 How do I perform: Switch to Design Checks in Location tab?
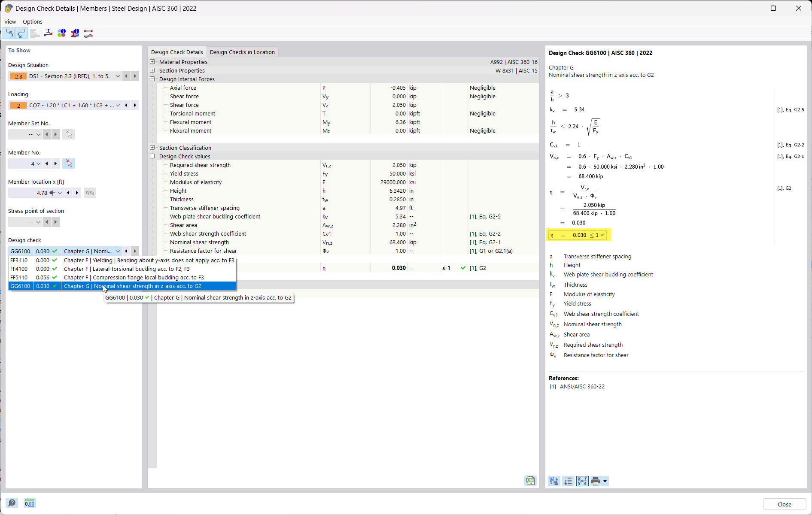click(242, 52)
